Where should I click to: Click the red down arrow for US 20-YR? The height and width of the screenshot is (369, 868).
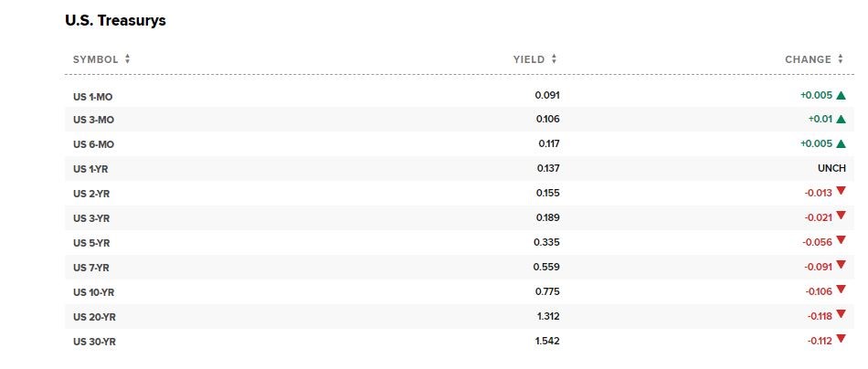pyautogui.click(x=841, y=316)
